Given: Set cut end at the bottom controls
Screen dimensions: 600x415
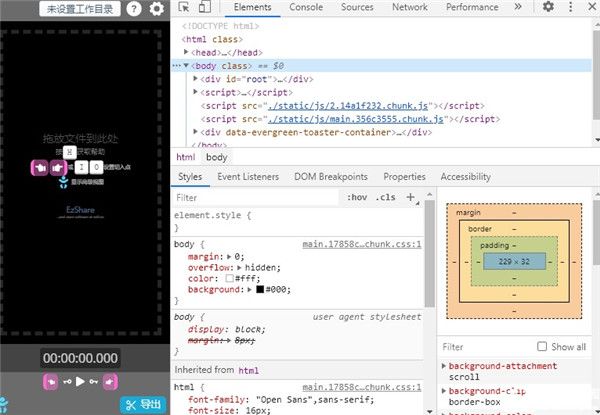Looking at the screenshot, I should tap(110, 381).
